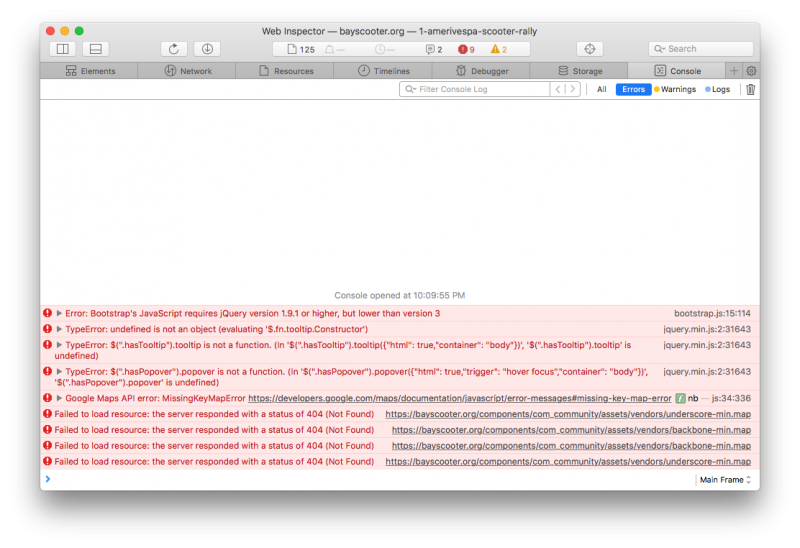Screen dimensions: 800x548
Task: Click the Search field in toolbar
Action: tap(701, 49)
